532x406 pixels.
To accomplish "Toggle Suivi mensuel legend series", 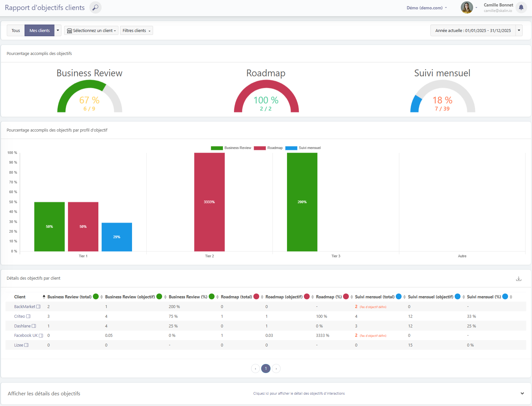I will click(303, 148).
